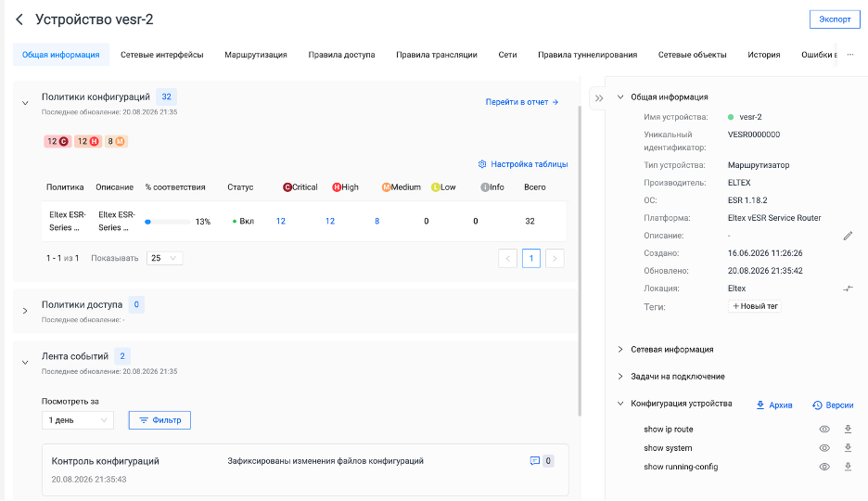Click the 13% compliance progress bar
Screen dimensions: 868x501
point(167,222)
